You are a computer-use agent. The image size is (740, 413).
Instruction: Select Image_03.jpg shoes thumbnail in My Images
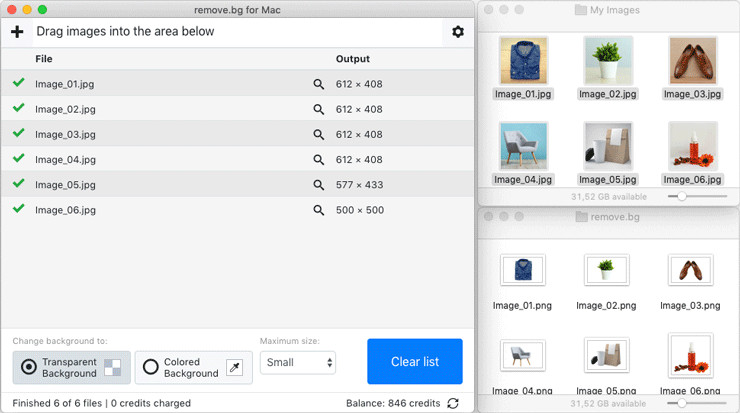pos(693,61)
